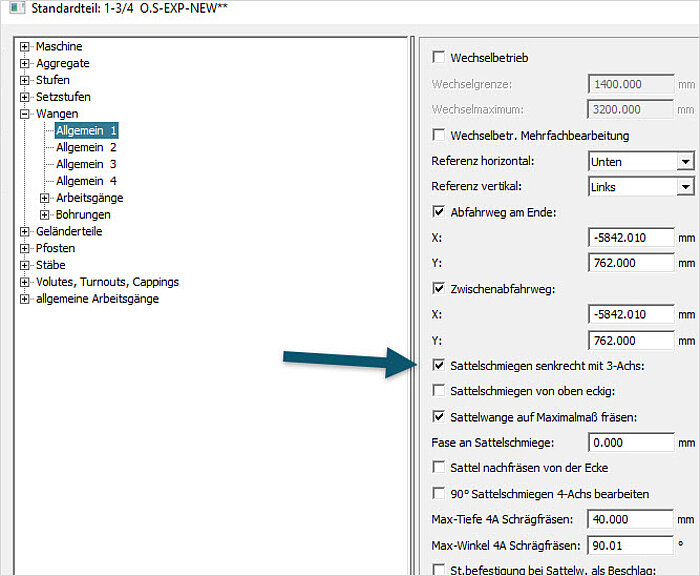The width and height of the screenshot is (700, 576).
Task: Click the Fase an Sattelschmiege field
Action: coord(631,442)
